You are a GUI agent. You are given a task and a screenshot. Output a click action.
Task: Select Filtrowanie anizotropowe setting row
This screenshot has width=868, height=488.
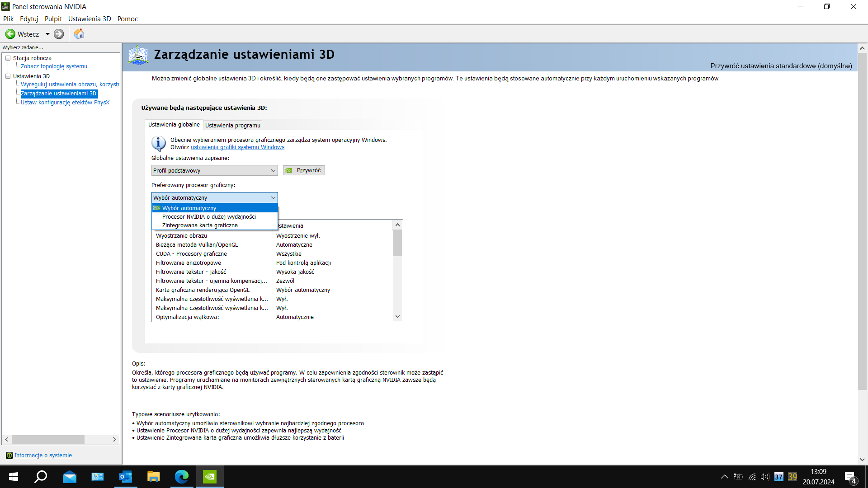(273, 263)
